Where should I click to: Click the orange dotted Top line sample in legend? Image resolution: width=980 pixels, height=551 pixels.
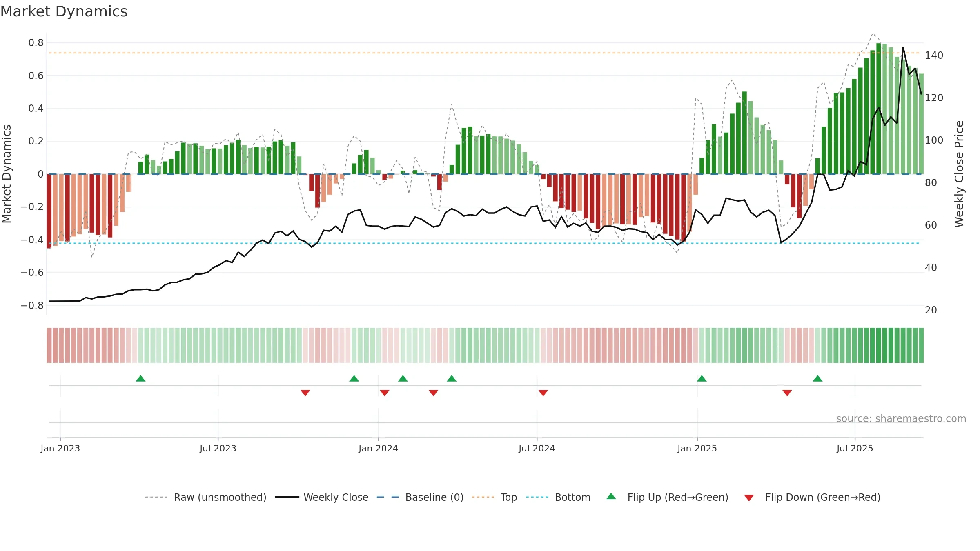tap(483, 497)
